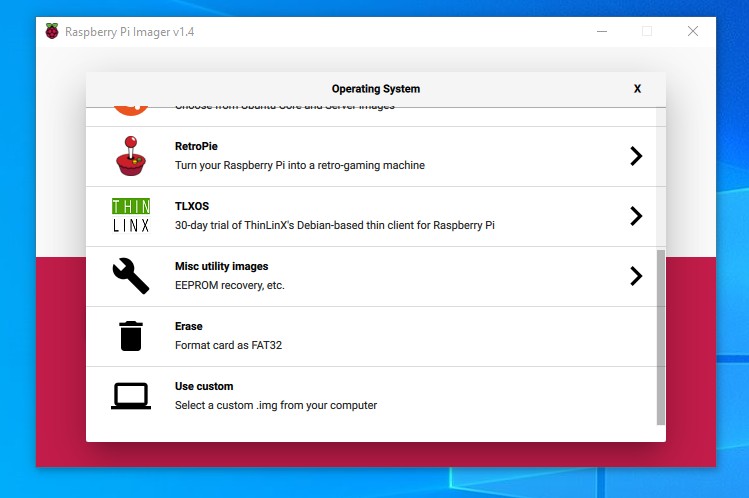
Task: Open Misc utility images submenu arrow
Action: click(635, 276)
